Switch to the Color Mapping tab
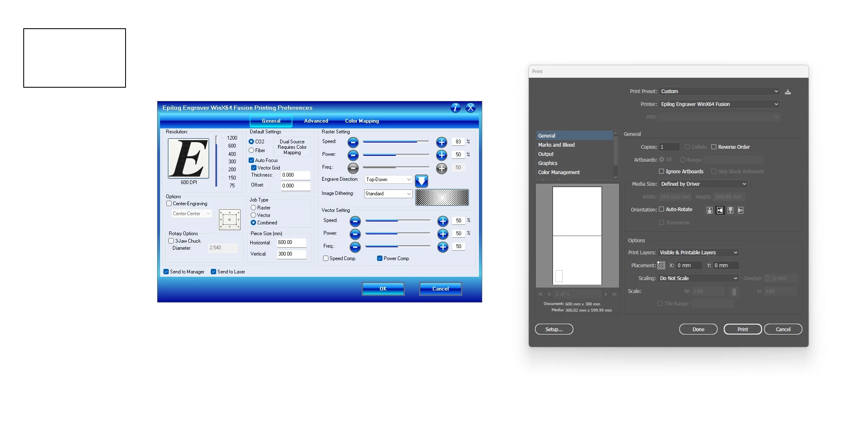 coord(362,121)
